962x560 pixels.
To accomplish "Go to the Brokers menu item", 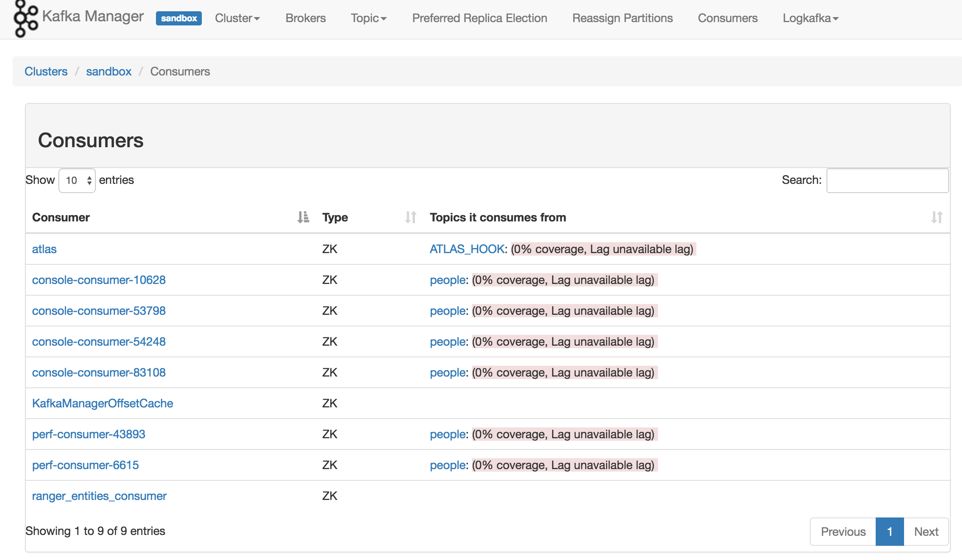I will (x=306, y=18).
